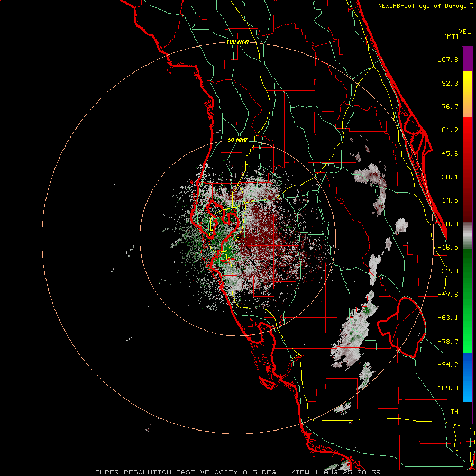This screenshot has width=476, height=476.
Task: Select the -94.2 velocity scale value
Action: tap(448, 365)
